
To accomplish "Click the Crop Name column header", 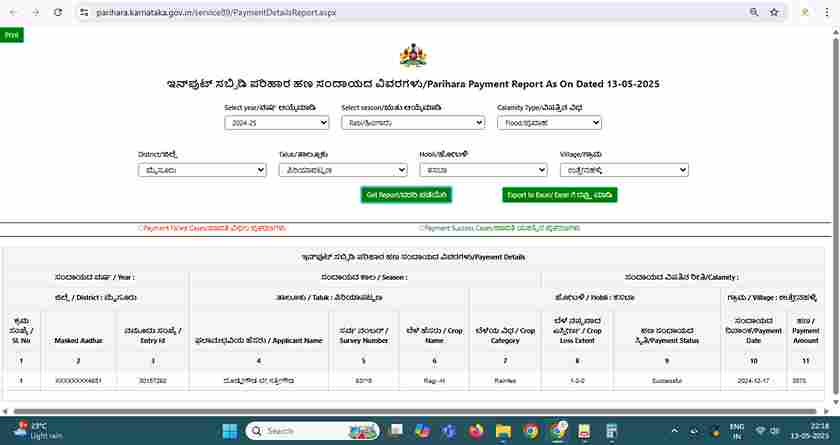I will (434, 336).
